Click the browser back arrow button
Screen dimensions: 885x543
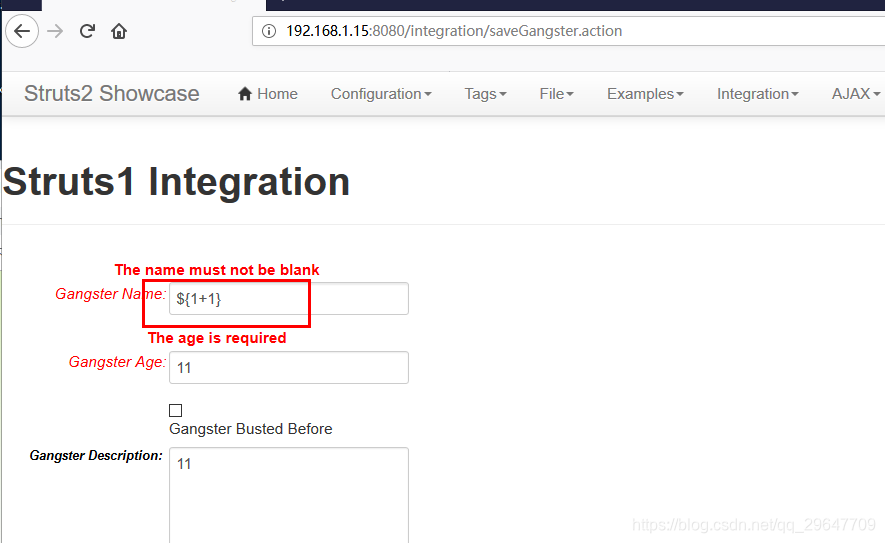click(22, 31)
